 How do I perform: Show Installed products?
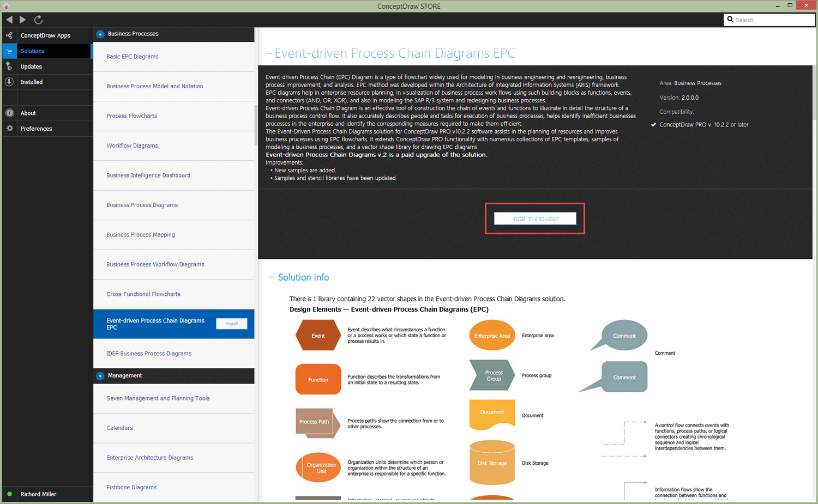[x=47, y=82]
